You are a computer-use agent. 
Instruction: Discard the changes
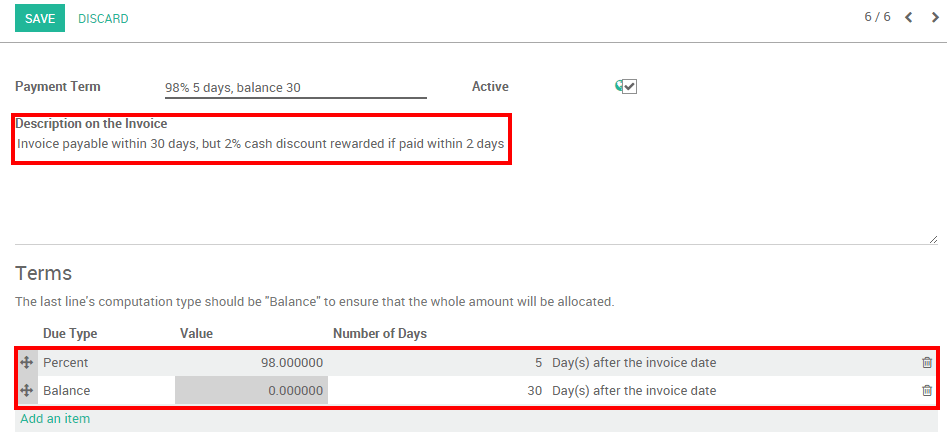103,18
